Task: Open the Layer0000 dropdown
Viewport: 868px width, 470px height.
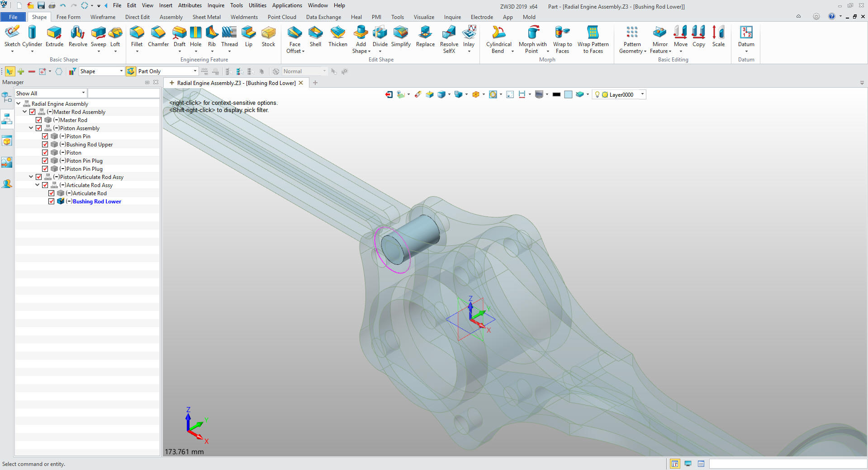Action: (x=642, y=94)
